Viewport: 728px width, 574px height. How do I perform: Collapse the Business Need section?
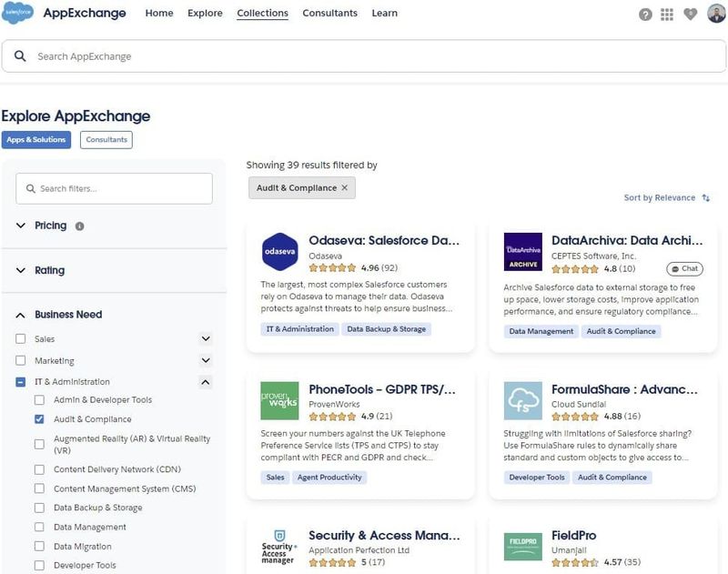(20, 315)
